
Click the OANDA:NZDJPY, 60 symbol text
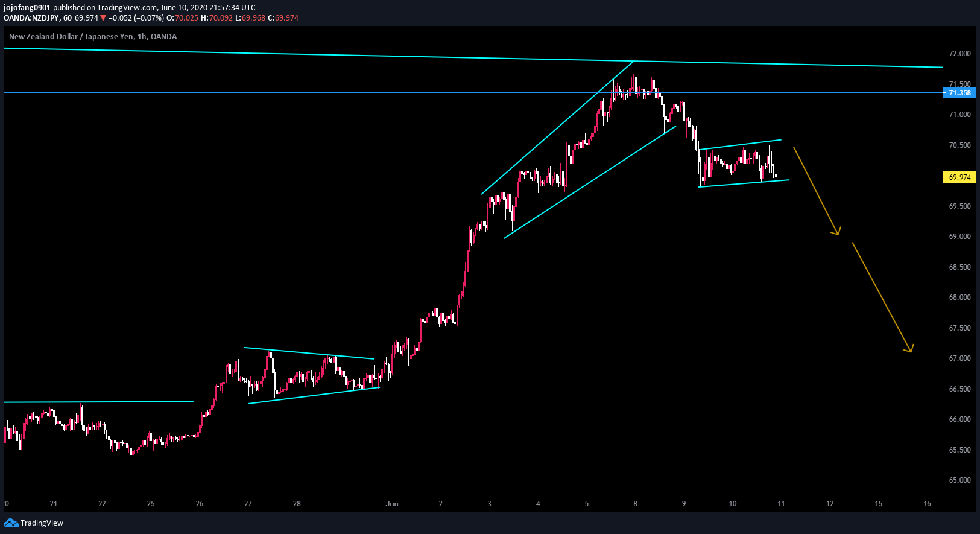tap(37, 18)
